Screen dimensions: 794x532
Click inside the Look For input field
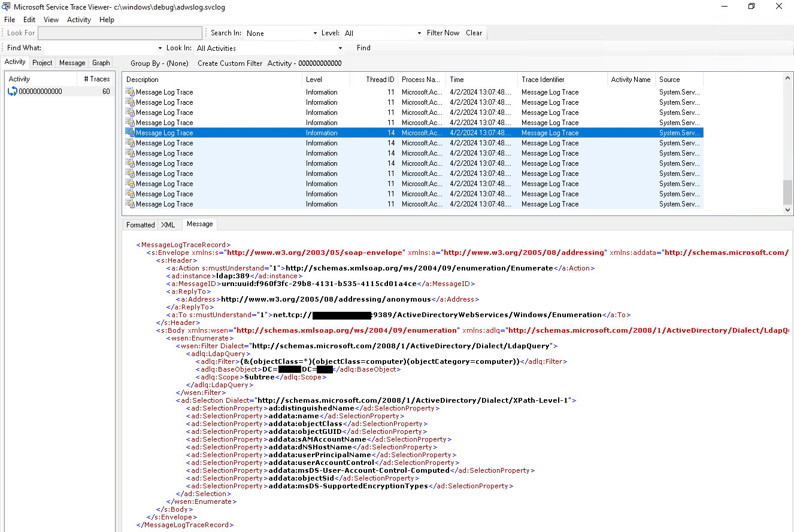pyautogui.click(x=120, y=33)
